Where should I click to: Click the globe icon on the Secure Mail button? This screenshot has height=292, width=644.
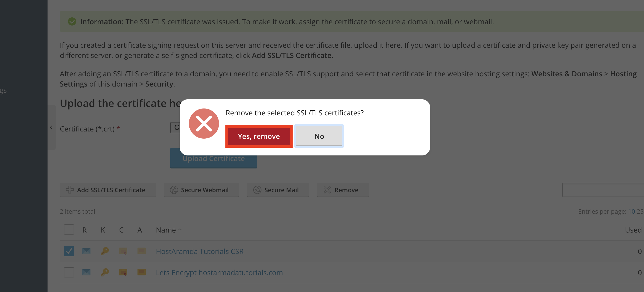(x=257, y=190)
